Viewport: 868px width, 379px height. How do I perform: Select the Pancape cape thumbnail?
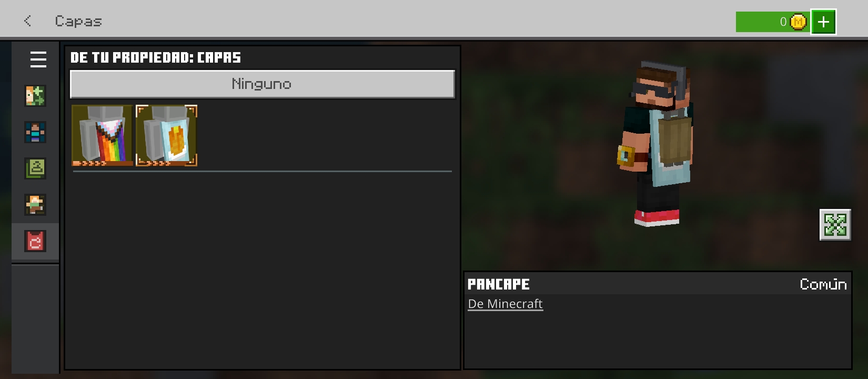click(166, 135)
